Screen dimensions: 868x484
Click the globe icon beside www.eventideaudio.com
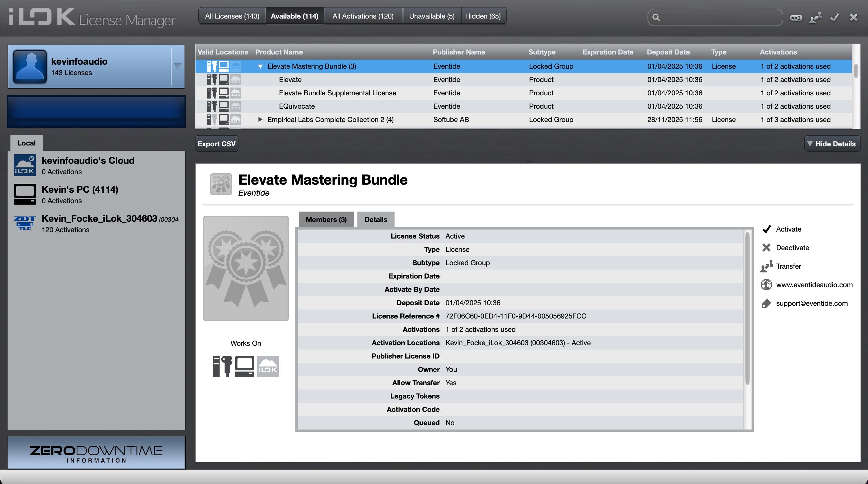pos(766,285)
